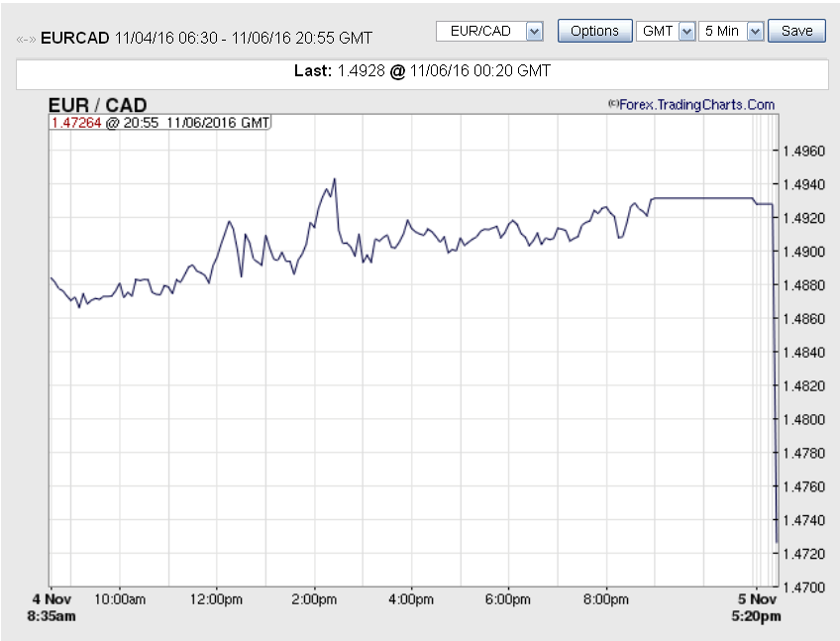This screenshot has height=641, width=840.
Task: Click the 1.4900 price axis label
Action: (803, 252)
